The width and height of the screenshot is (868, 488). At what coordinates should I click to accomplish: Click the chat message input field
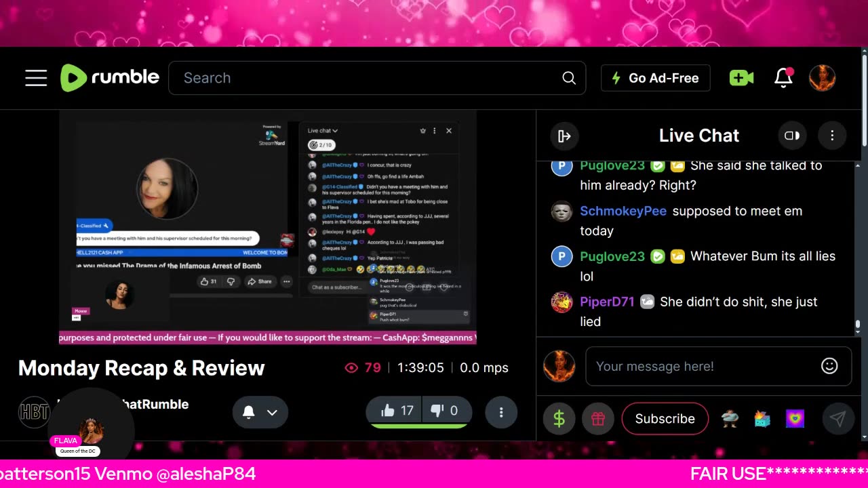tap(718, 366)
